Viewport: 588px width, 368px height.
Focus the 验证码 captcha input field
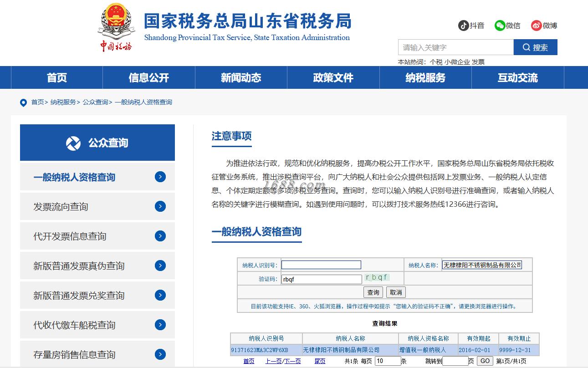(x=322, y=279)
